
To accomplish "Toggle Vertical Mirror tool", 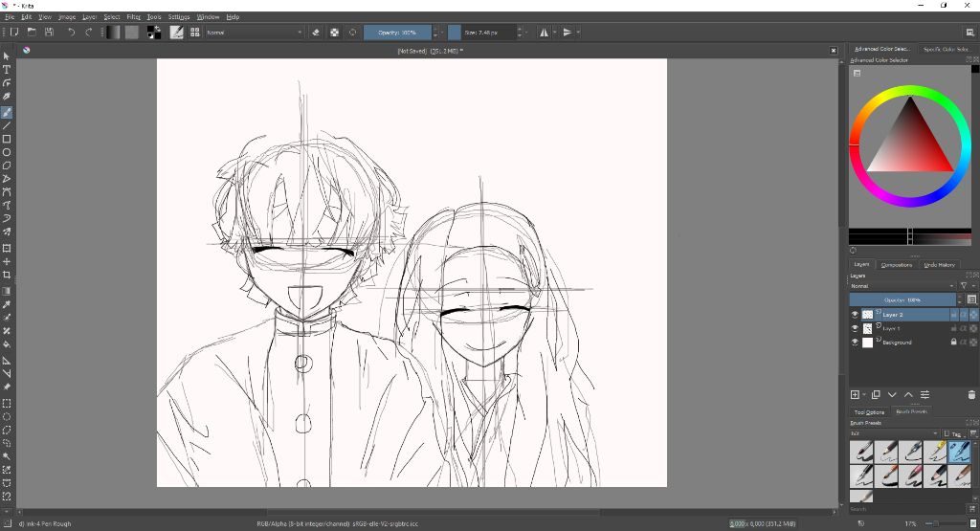I will (x=567, y=32).
